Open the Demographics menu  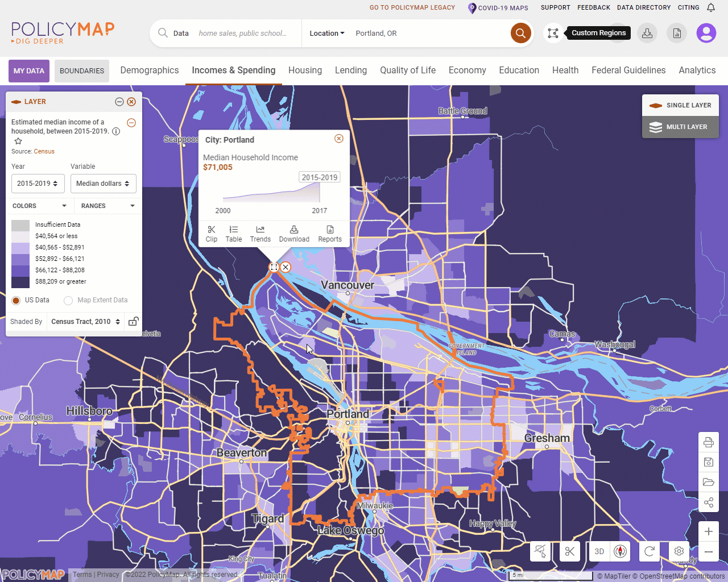[150, 70]
